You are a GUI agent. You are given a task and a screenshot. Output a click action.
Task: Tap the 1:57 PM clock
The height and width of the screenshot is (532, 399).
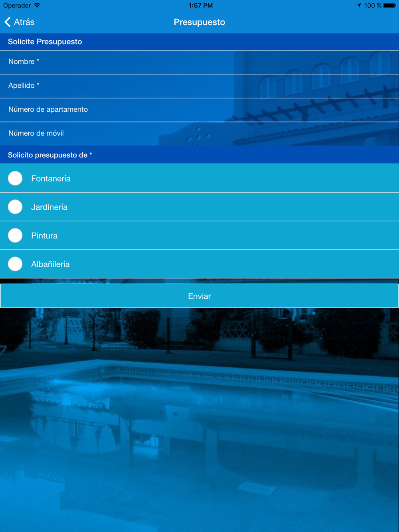coord(201,6)
